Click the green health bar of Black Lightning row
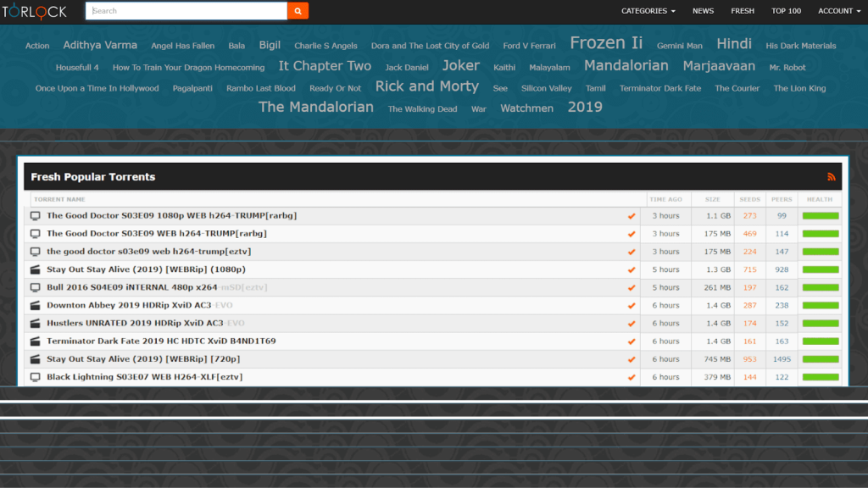Viewport: 868px width, 488px height. click(821, 377)
